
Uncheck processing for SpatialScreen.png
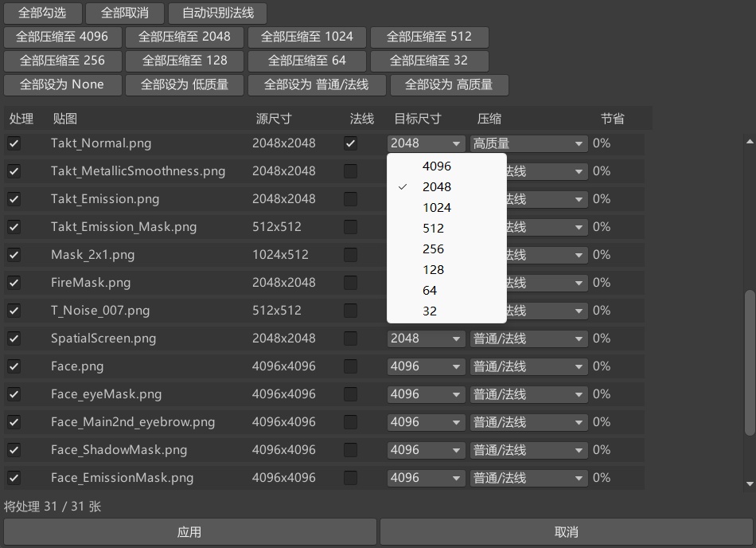pyautogui.click(x=14, y=339)
